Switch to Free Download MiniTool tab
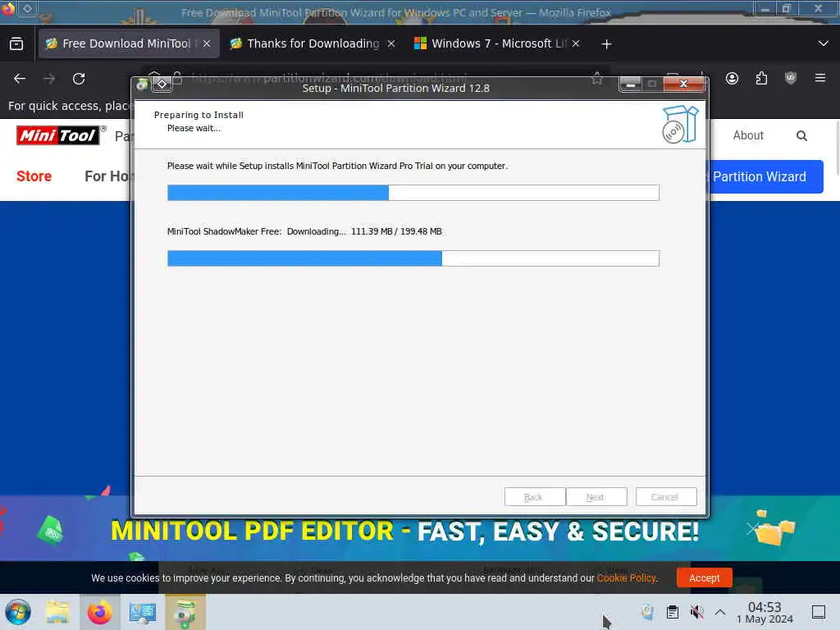The width and height of the screenshot is (840, 630). coord(128,43)
